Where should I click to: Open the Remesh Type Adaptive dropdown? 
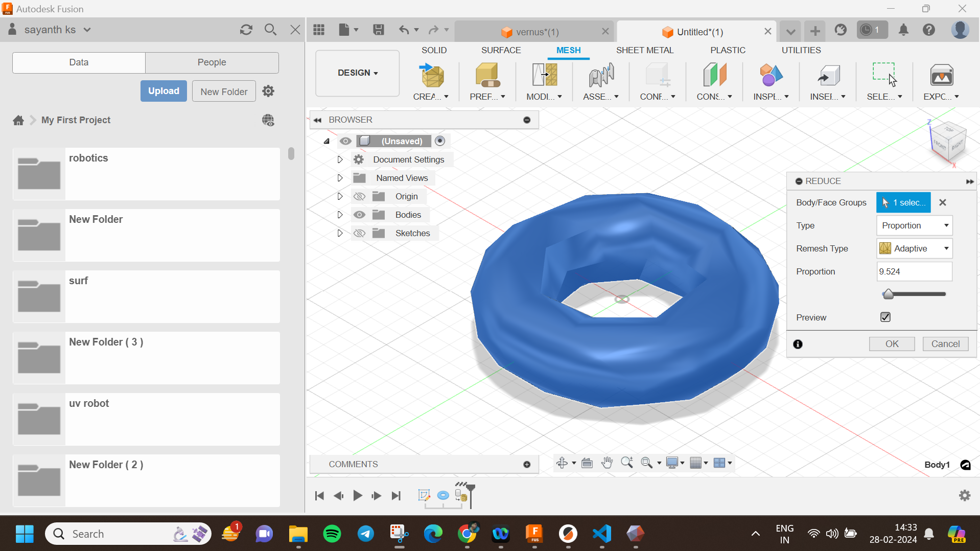915,248
